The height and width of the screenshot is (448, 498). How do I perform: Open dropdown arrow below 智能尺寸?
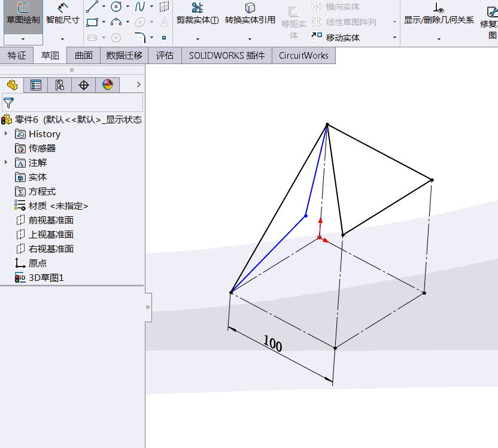63,39
